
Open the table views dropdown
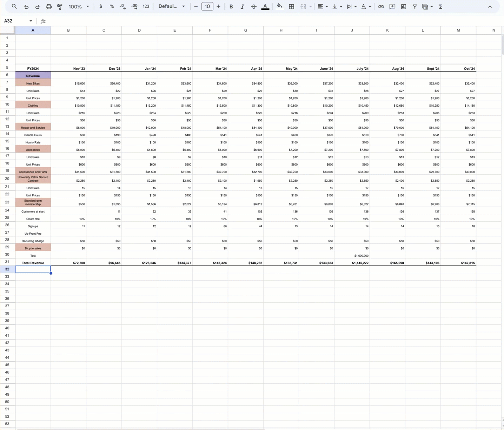click(427, 6)
